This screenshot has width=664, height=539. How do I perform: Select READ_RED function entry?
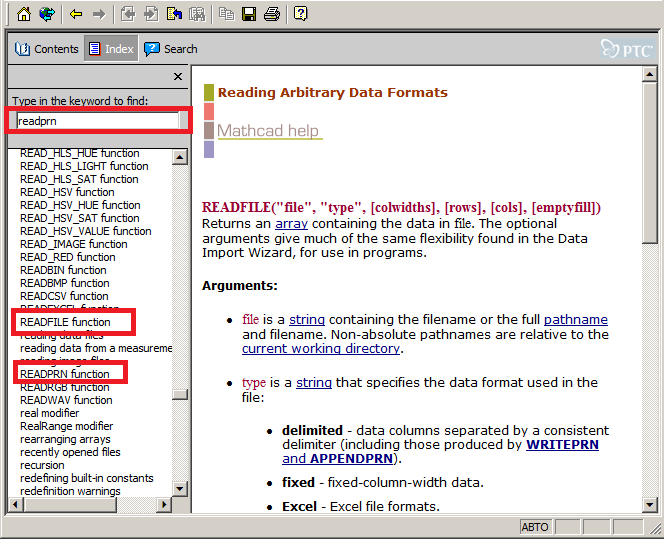click(68, 257)
